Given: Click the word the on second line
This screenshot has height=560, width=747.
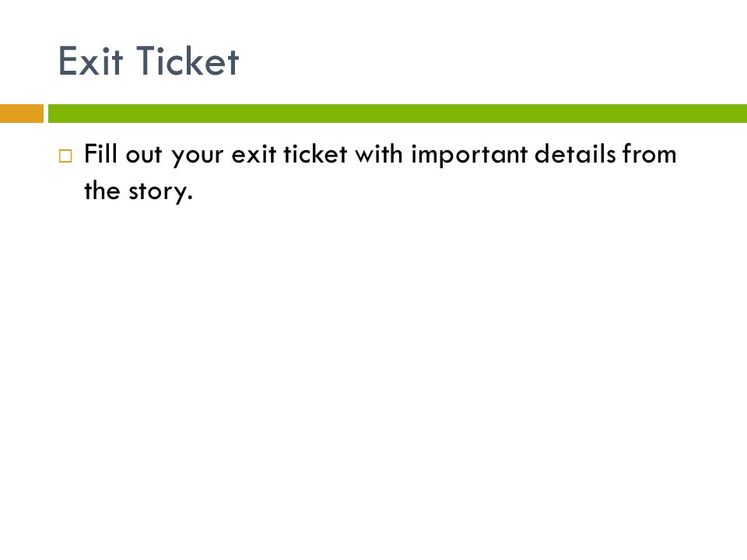Looking at the screenshot, I should pos(102,191).
